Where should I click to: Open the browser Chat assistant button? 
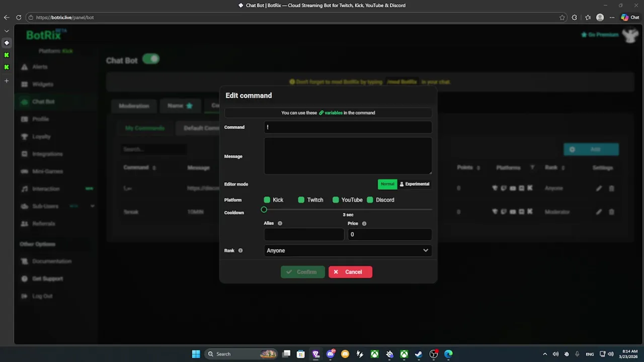tap(630, 18)
